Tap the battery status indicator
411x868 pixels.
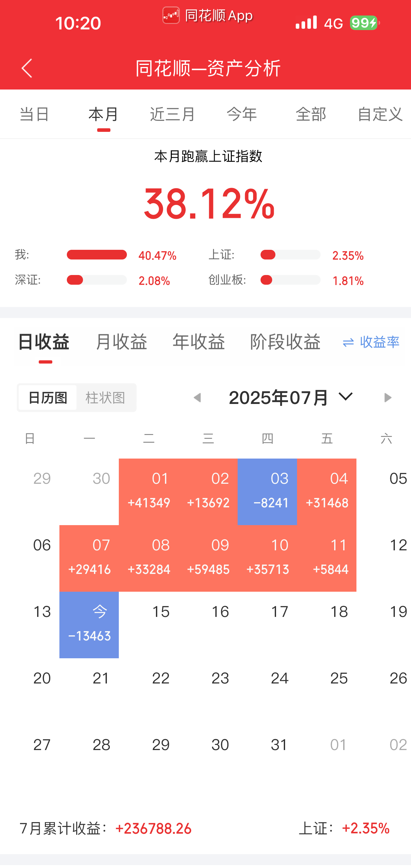click(x=365, y=23)
